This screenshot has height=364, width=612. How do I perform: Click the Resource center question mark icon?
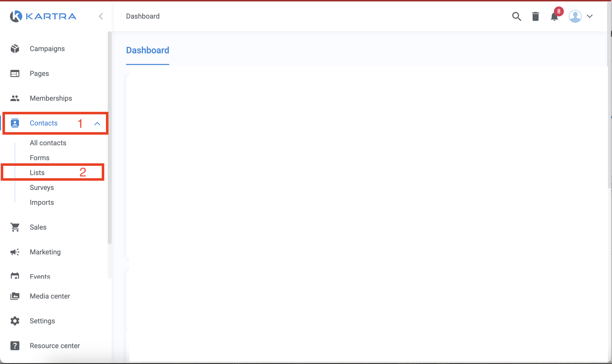click(x=15, y=346)
